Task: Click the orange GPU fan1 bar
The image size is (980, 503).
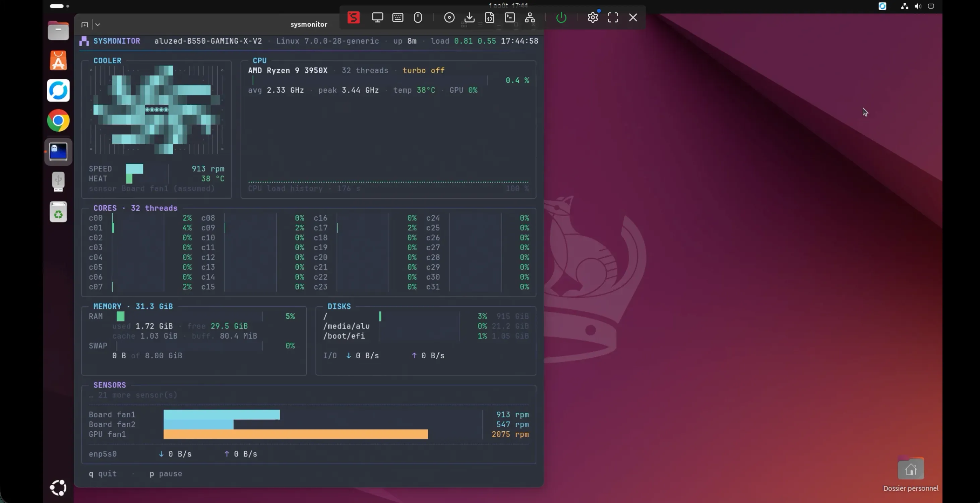Action: (296, 434)
